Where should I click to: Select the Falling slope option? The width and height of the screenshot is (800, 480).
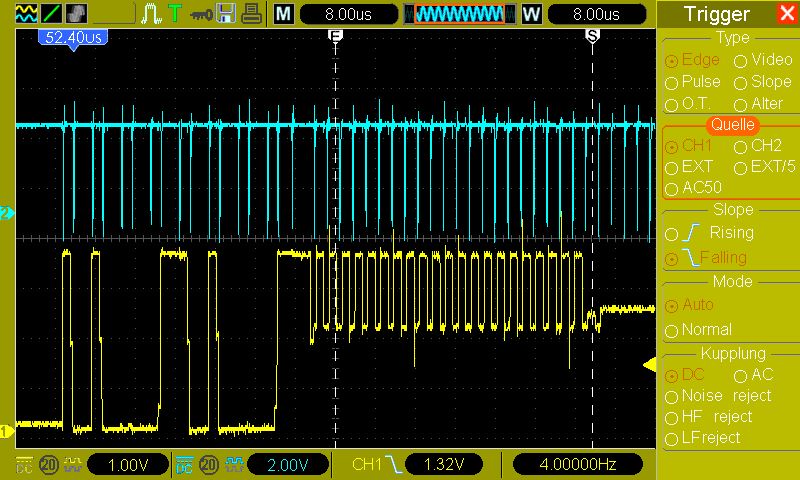pos(706,258)
